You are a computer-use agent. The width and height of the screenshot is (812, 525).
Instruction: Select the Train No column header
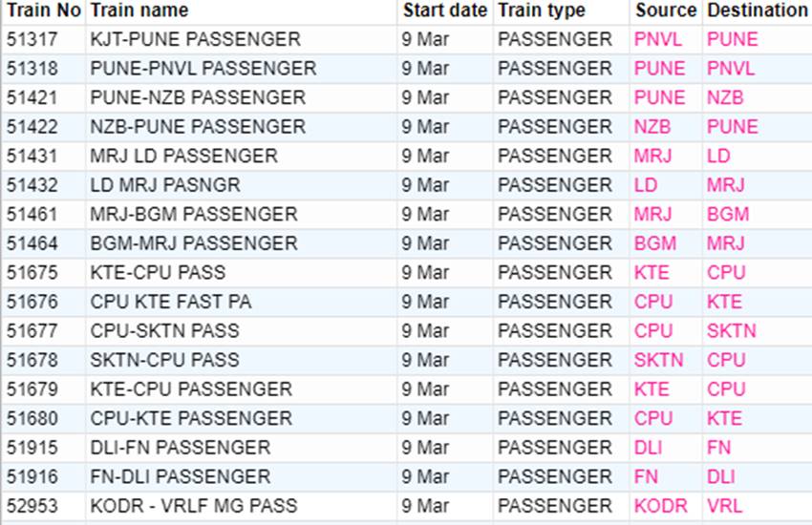click(44, 10)
